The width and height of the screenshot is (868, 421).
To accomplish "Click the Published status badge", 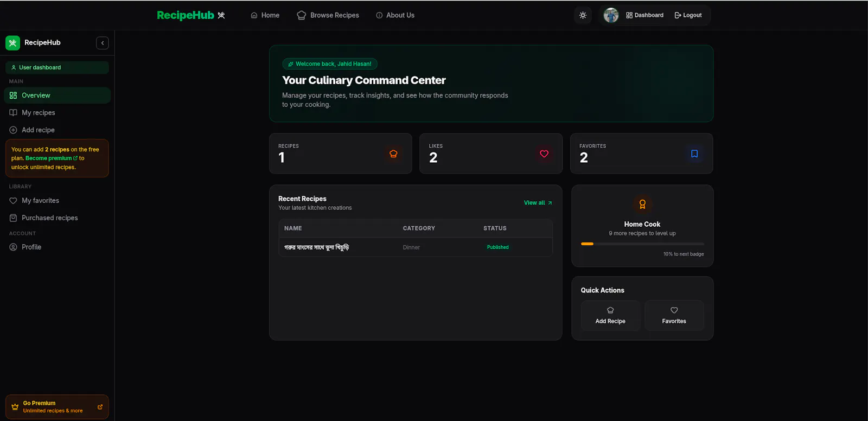I will point(497,247).
